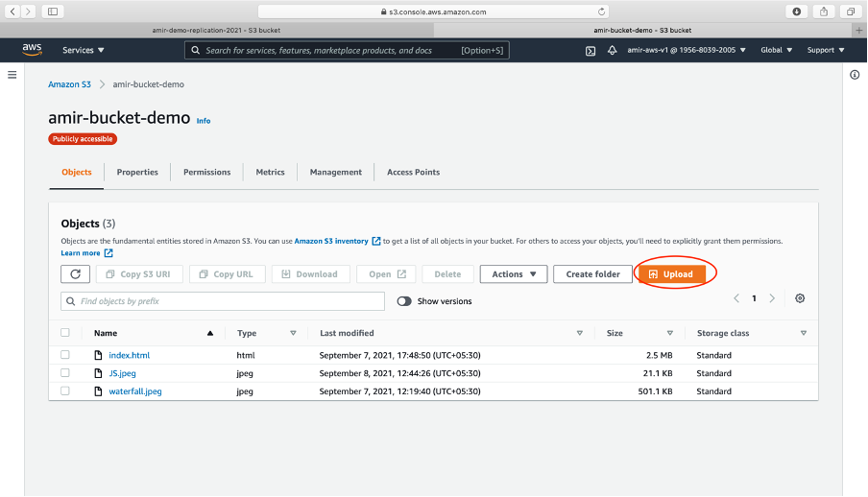Image resolution: width=868 pixels, height=497 pixels.
Task: Click the Download button
Action: (x=310, y=274)
